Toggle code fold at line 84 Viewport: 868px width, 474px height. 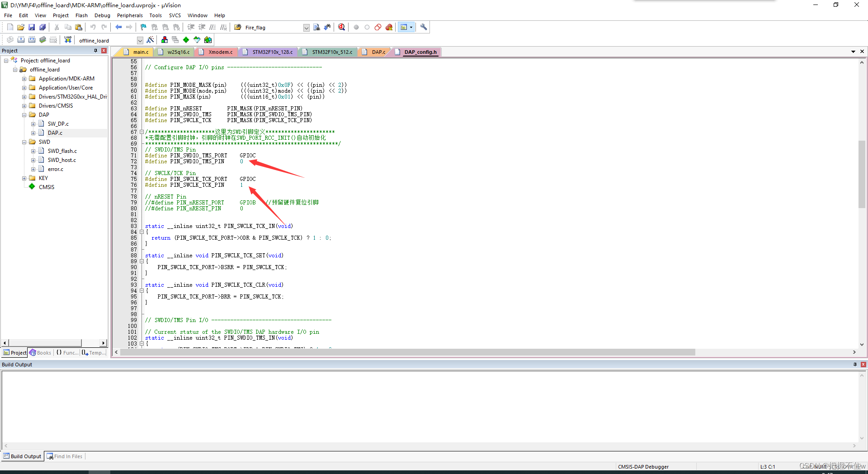[142, 232]
